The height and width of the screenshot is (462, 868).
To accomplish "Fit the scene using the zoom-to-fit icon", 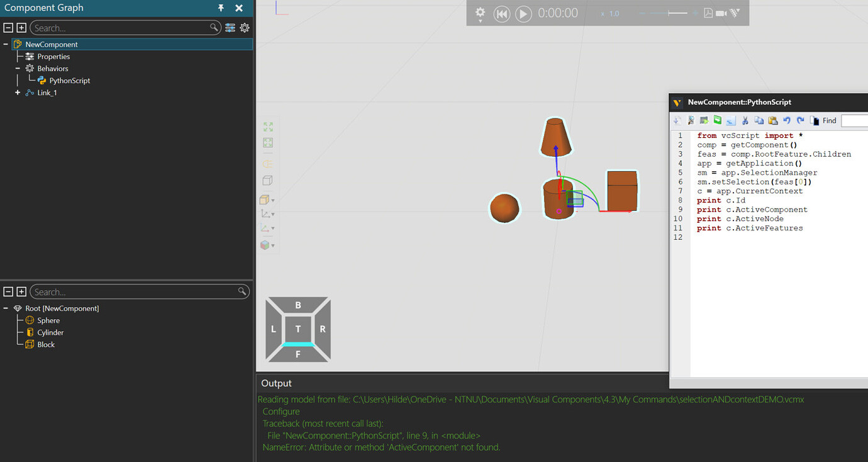I will (267, 127).
